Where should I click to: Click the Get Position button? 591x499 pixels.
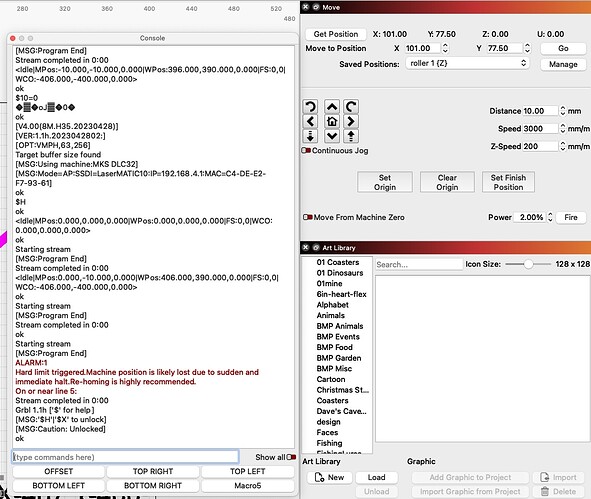tap(335, 34)
